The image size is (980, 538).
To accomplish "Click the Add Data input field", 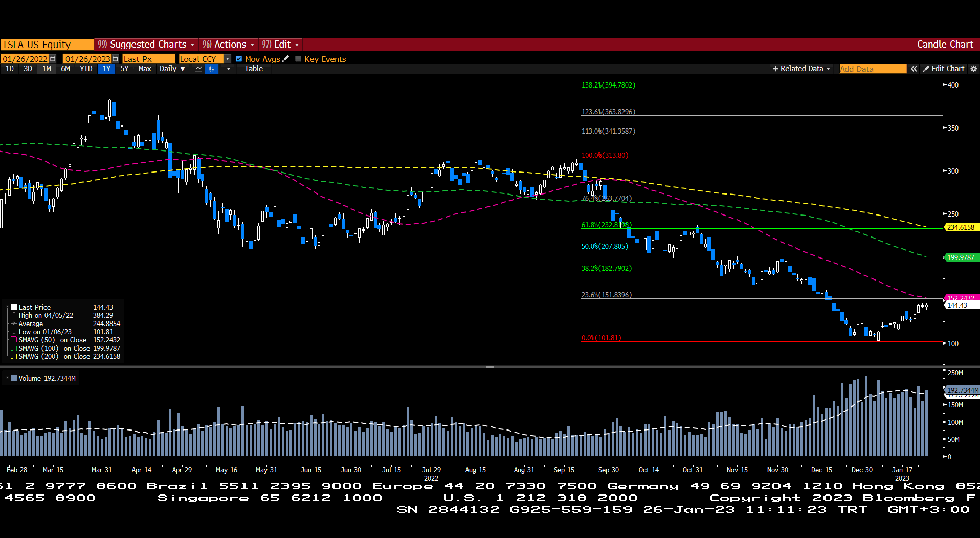I will (873, 69).
